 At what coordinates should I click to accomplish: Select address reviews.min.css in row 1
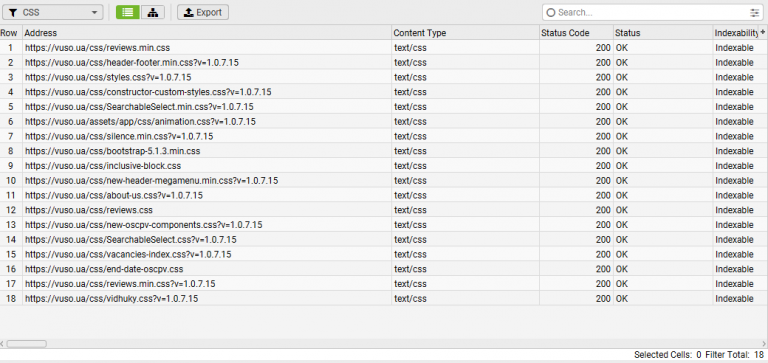(207, 48)
